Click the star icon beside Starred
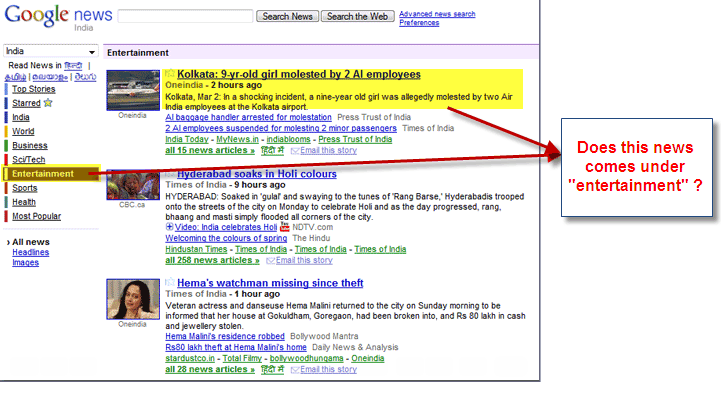The width and height of the screenshot is (721, 395). pos(48,103)
